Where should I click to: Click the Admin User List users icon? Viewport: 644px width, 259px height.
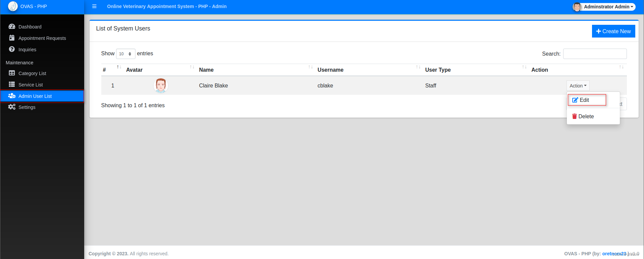tap(12, 96)
